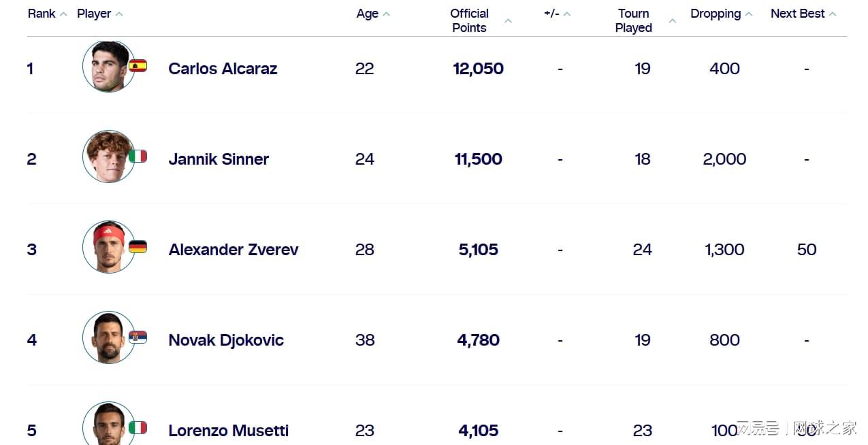Sort by Tourn Played arrow
The height and width of the screenshot is (445, 868).
pos(673,21)
